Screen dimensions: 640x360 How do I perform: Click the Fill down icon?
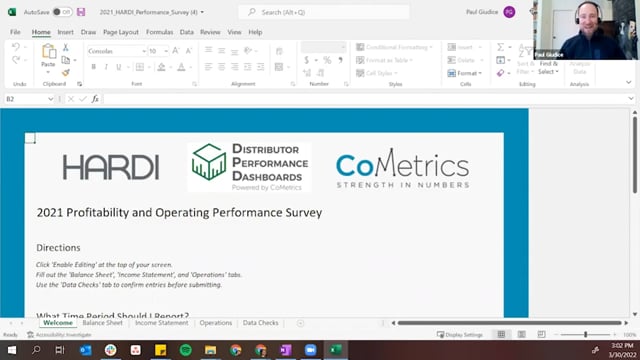pyautogui.click(x=500, y=60)
